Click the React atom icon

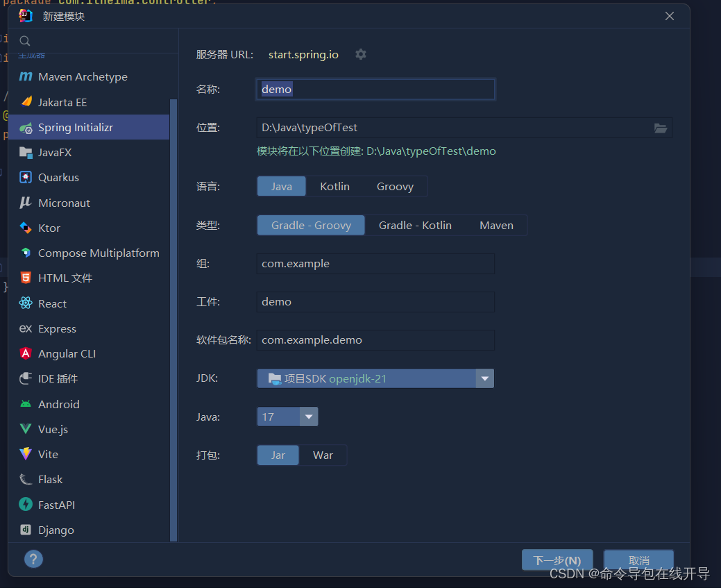point(26,303)
